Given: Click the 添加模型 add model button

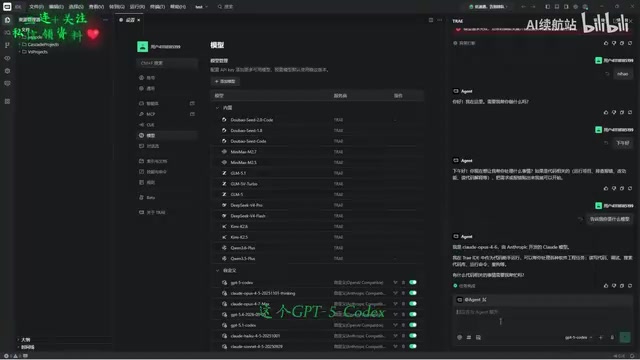Looking at the screenshot, I should (225, 82).
